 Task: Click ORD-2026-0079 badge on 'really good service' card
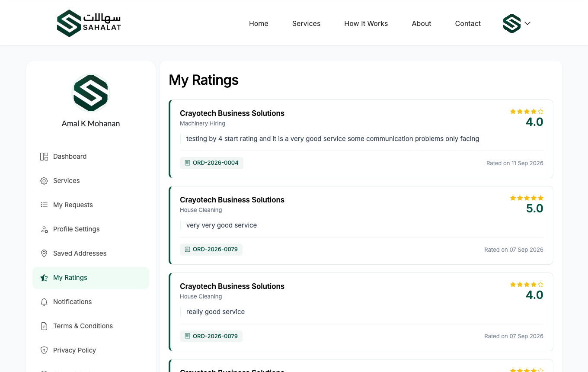[211, 336]
